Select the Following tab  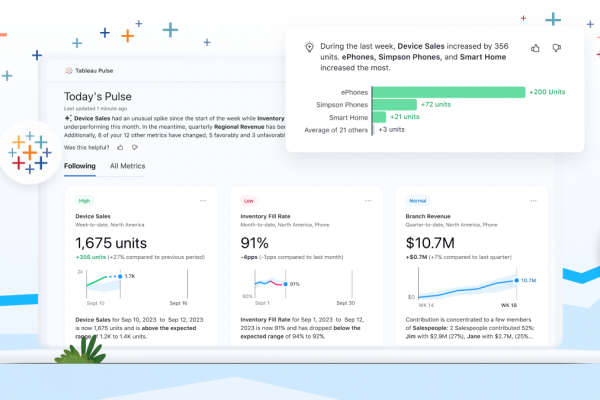point(79,166)
